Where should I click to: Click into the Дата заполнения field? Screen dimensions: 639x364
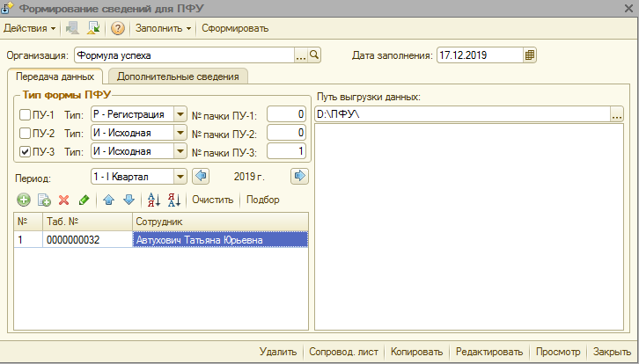(x=480, y=55)
